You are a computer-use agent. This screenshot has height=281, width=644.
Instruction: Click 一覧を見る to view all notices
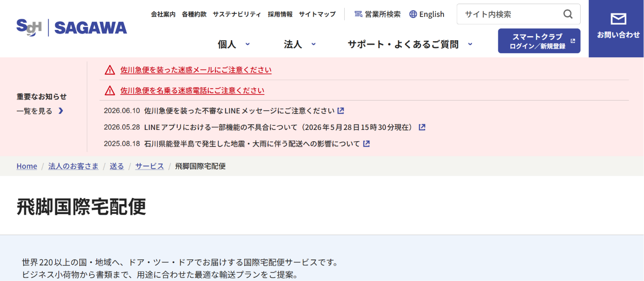pos(35,111)
